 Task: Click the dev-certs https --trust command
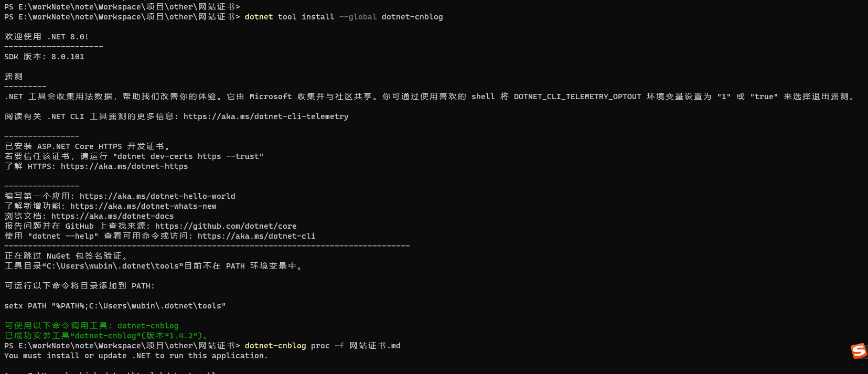coord(188,156)
